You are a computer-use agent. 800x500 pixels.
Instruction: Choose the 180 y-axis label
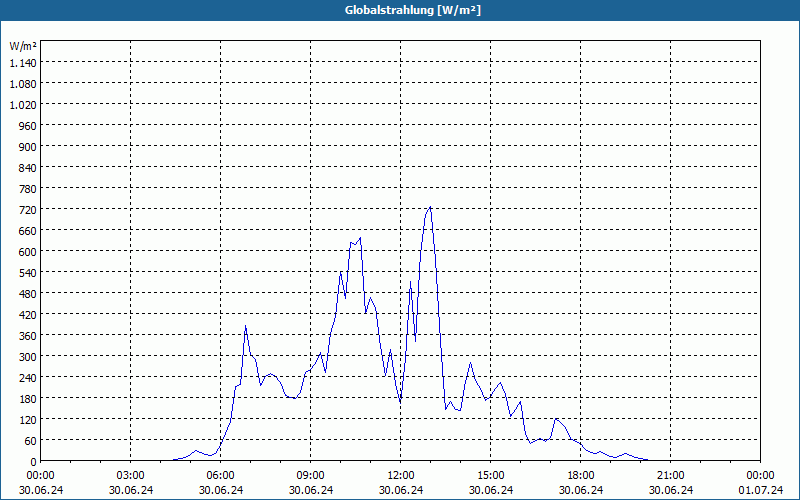click(x=28, y=398)
